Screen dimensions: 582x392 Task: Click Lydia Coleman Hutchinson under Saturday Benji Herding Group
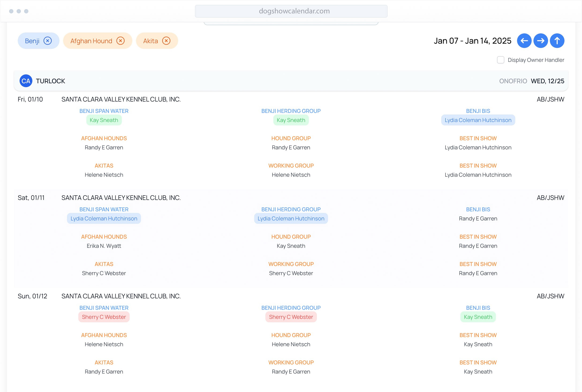coord(291,218)
